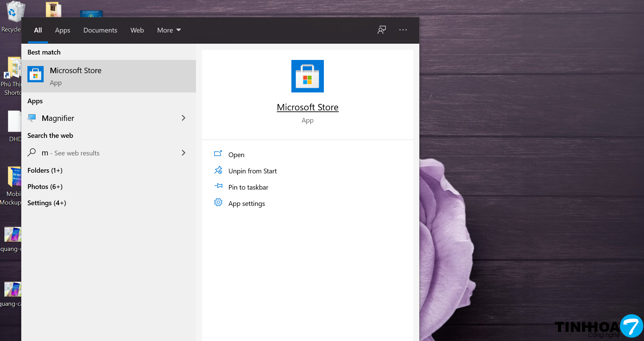Click the Magnifier app icon
644x341 pixels.
point(32,118)
